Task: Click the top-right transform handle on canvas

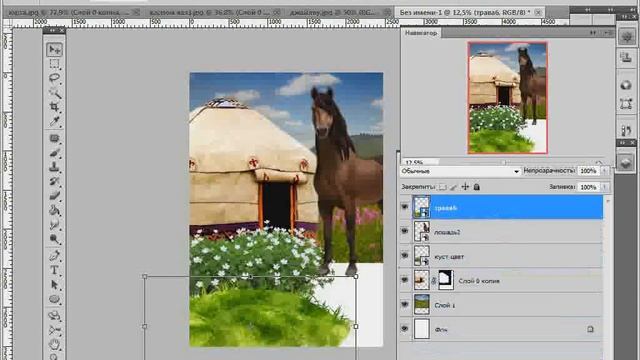Action: pyautogui.click(x=356, y=276)
